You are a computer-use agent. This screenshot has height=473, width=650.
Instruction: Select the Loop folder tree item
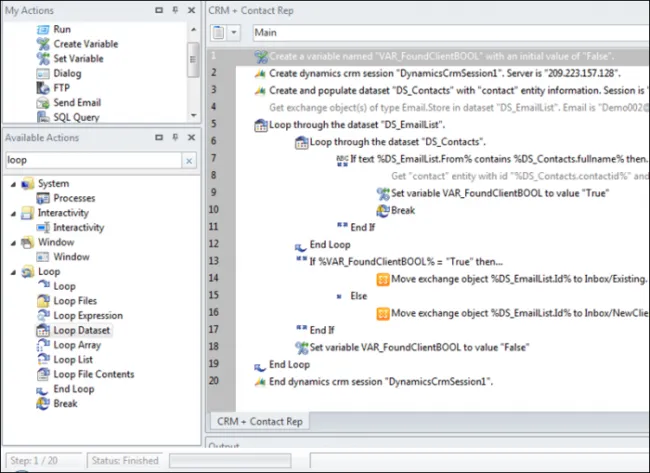click(x=49, y=272)
